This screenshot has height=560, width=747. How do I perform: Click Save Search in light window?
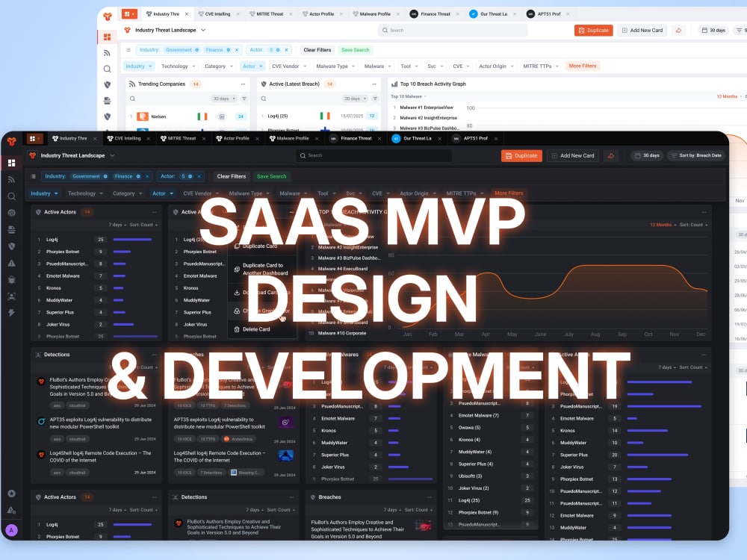tap(356, 49)
